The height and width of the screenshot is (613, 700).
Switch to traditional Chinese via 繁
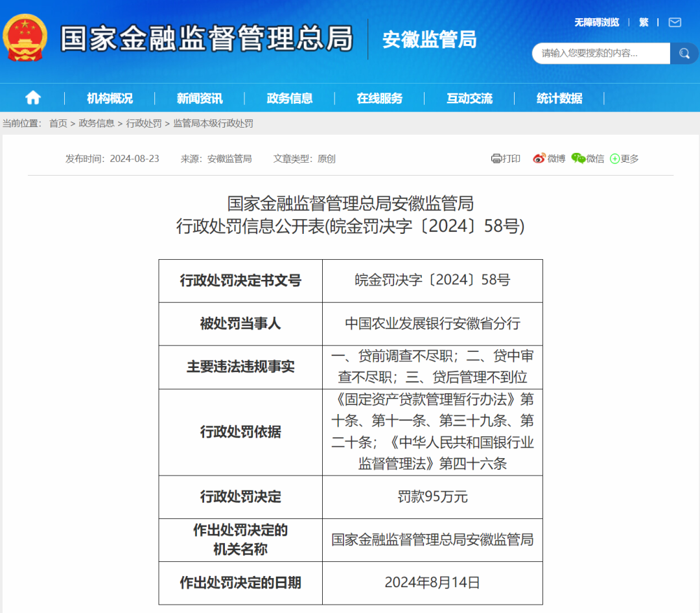tap(644, 22)
